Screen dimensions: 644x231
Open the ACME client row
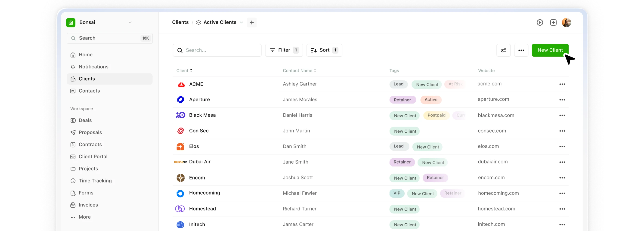tap(371, 84)
